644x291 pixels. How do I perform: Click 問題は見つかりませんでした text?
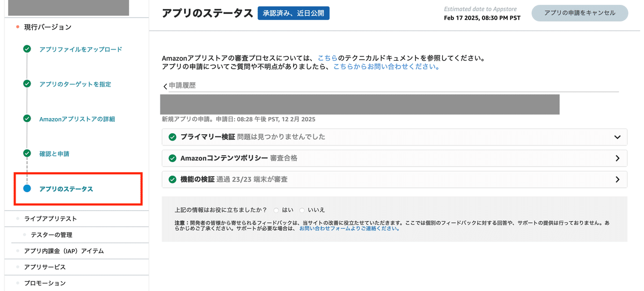(x=281, y=137)
